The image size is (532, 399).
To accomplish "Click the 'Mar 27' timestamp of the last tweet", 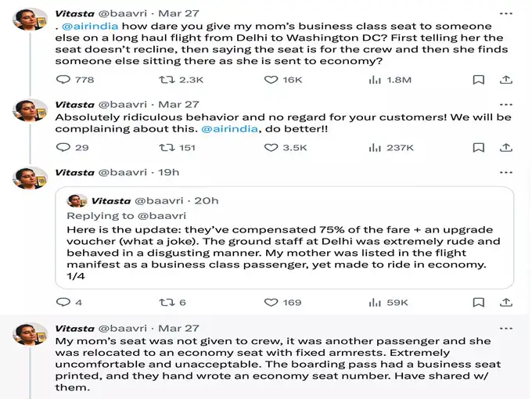I will (179, 328).
